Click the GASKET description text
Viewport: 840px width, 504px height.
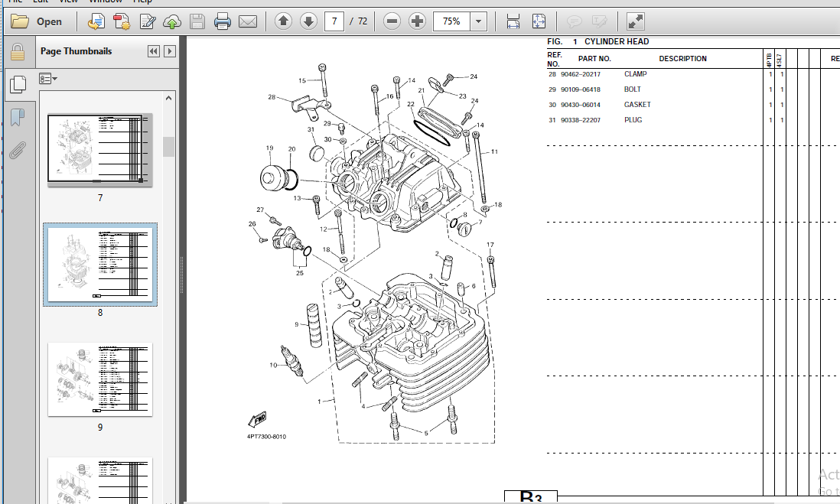click(x=637, y=105)
